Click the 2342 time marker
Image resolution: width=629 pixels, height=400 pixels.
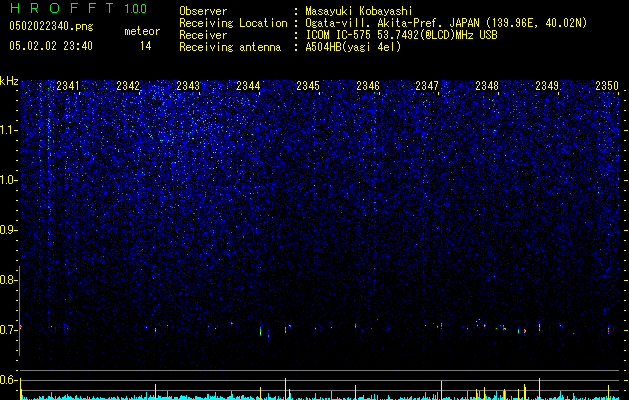pos(128,86)
